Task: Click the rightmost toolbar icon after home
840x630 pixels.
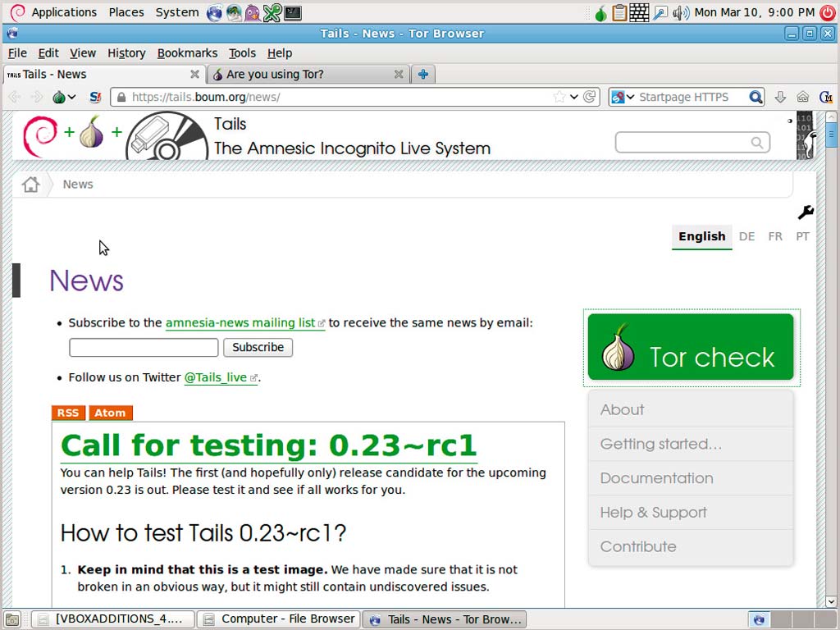Action: [825, 97]
